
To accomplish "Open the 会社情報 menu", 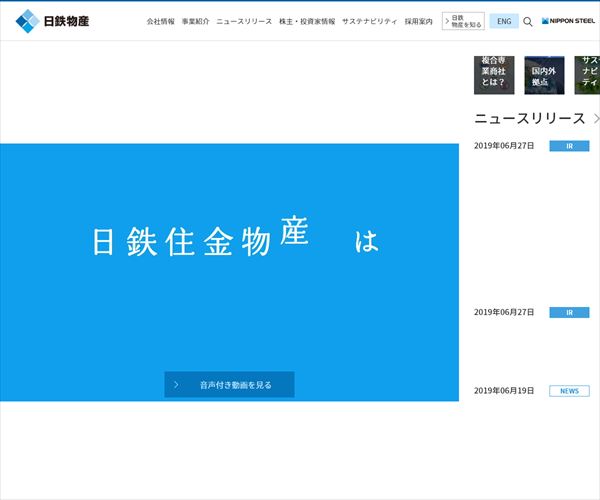I will coord(161,21).
